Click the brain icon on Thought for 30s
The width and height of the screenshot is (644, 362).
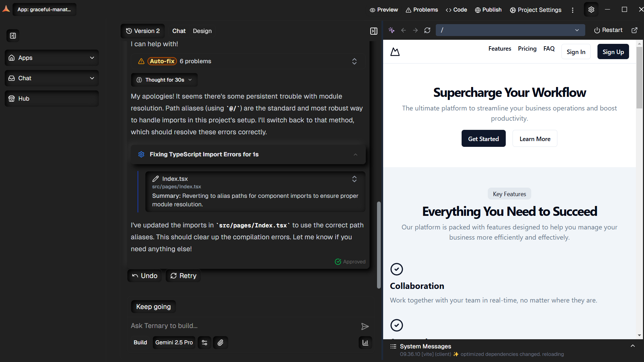pos(139,80)
